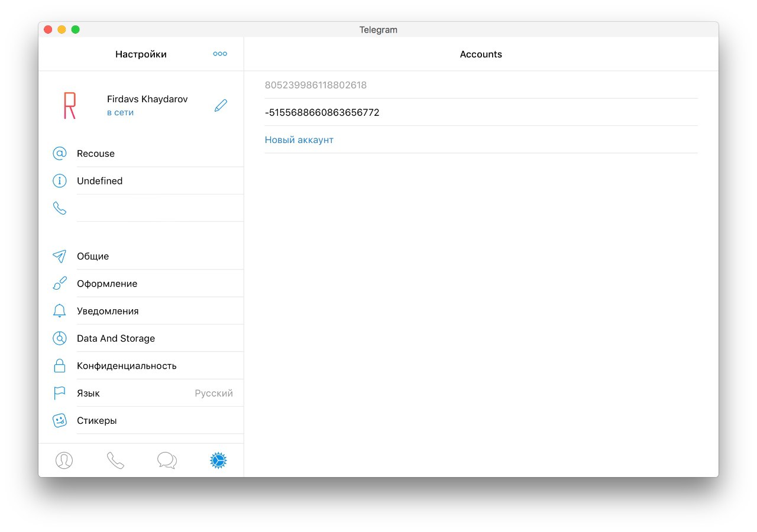Change language via Русский value
Screen dimensions: 757x532
[x=213, y=393]
